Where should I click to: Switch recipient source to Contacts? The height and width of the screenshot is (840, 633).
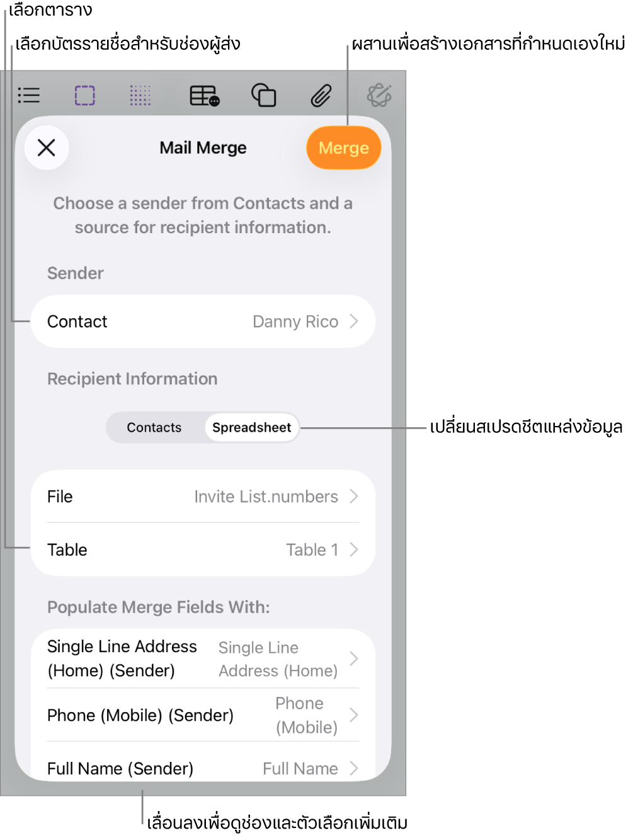tap(154, 427)
